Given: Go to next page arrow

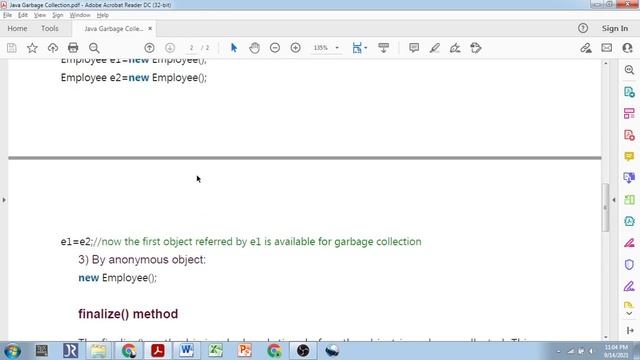Looking at the screenshot, I should point(170,48).
